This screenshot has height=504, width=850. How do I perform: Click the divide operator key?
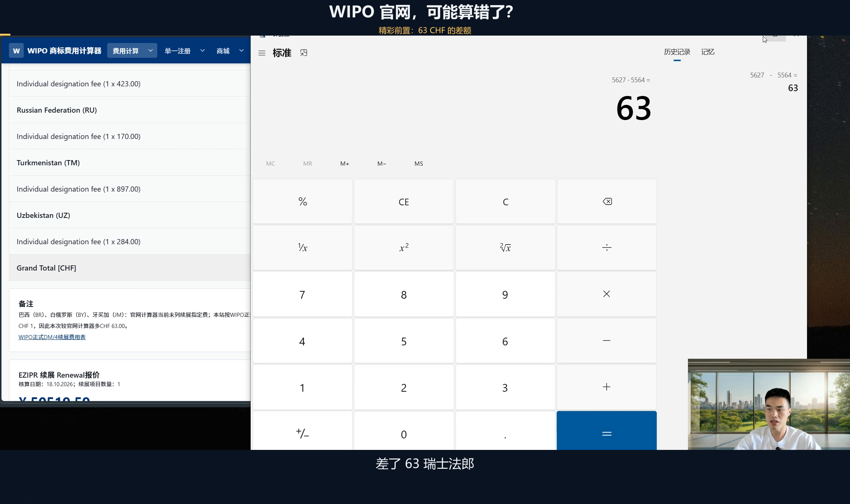[607, 248]
